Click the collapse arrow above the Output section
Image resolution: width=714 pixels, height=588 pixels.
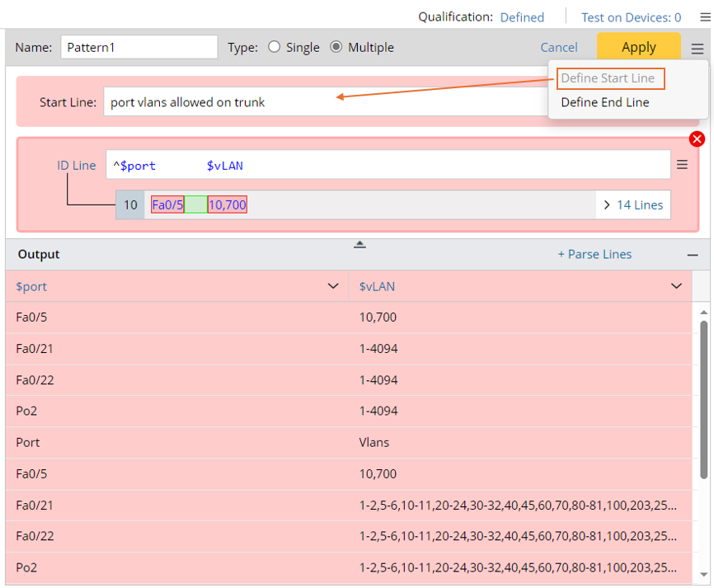pos(359,244)
